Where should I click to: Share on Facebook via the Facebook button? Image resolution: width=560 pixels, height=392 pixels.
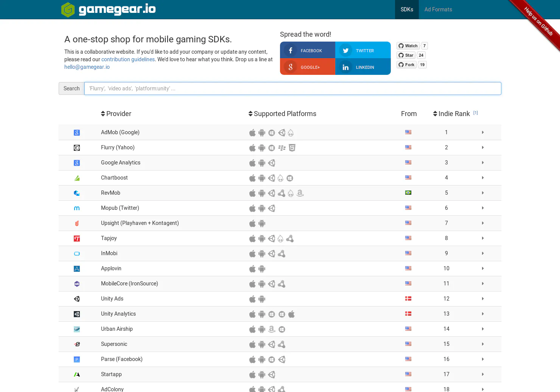[308, 50]
